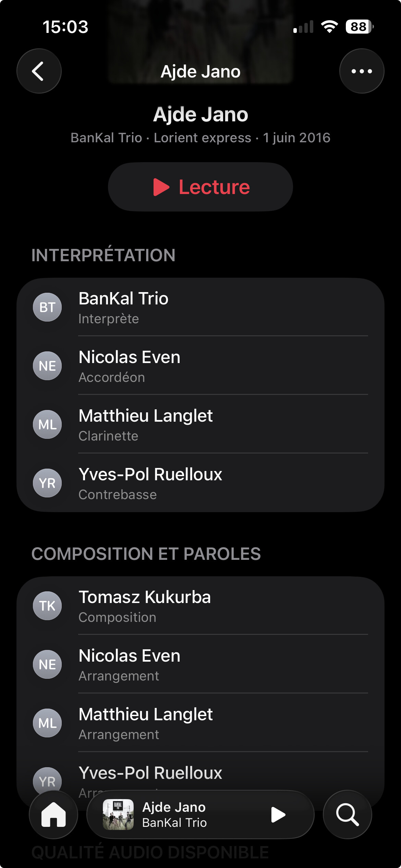Open the three-dot more options menu
Image resolution: width=401 pixels, height=868 pixels.
coord(362,71)
